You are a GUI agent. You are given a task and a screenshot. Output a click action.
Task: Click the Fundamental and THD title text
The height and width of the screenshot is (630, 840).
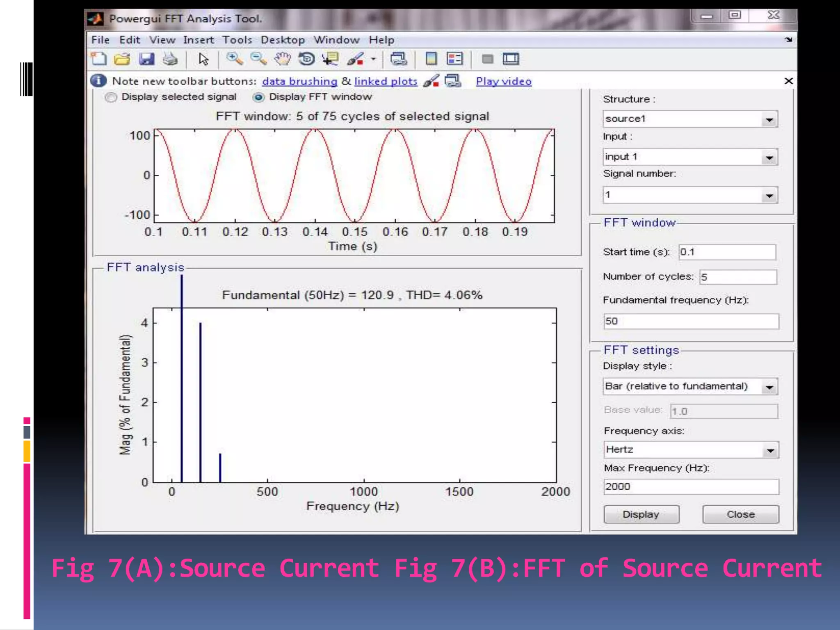tap(352, 295)
